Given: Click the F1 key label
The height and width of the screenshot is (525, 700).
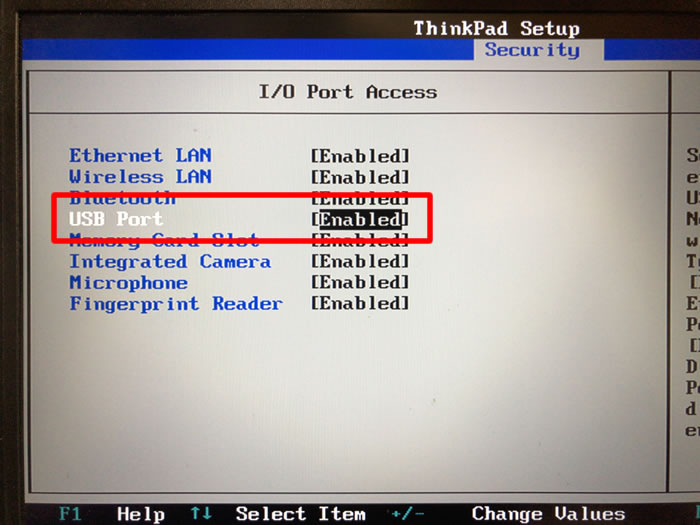Looking at the screenshot, I should (x=70, y=513).
